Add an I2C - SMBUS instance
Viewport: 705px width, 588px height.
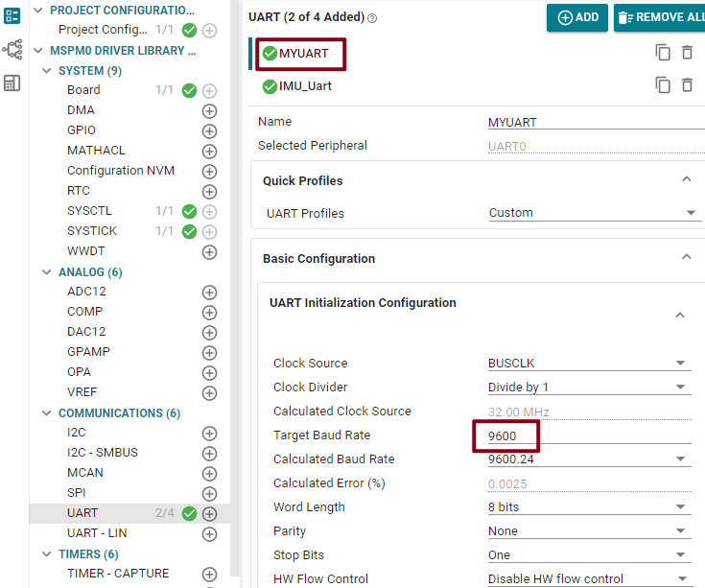click(x=209, y=454)
